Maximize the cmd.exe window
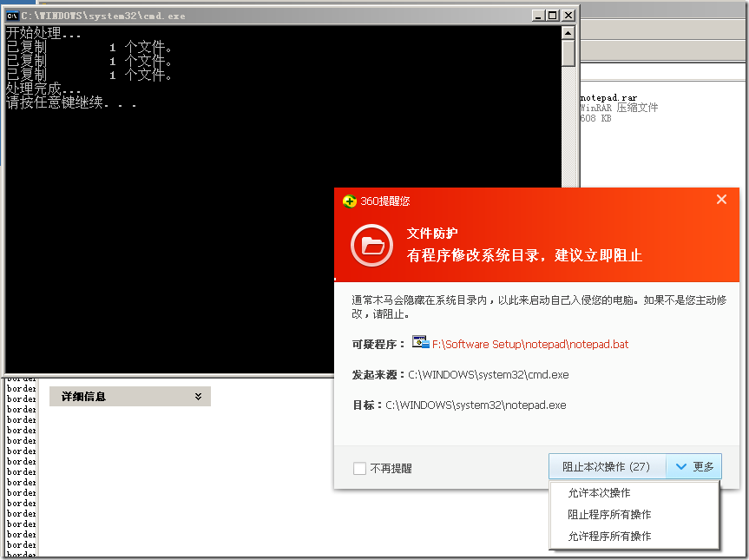This screenshot has width=749, height=560. (553, 16)
